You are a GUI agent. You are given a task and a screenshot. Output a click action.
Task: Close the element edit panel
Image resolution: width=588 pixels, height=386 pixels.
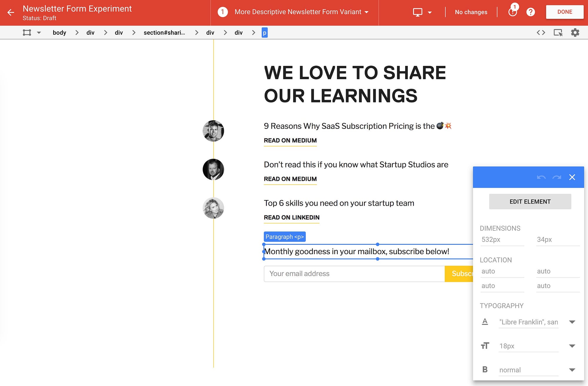572,177
